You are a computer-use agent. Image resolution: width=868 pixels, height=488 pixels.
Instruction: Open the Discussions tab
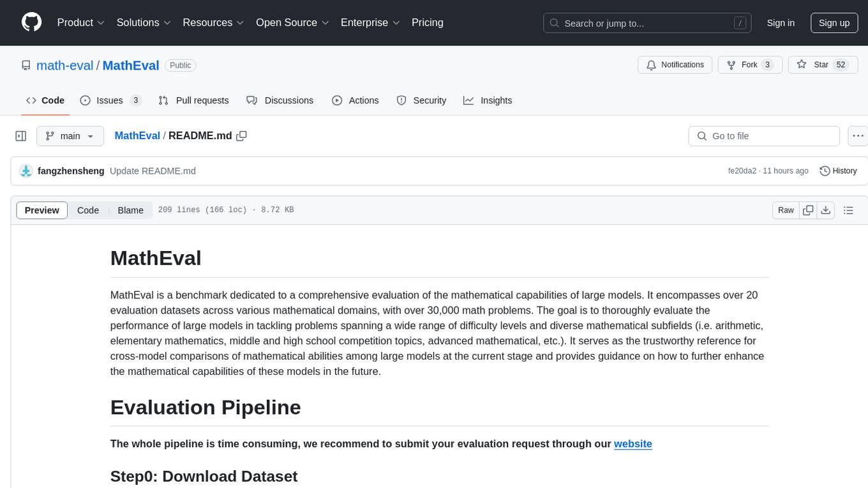point(280,100)
